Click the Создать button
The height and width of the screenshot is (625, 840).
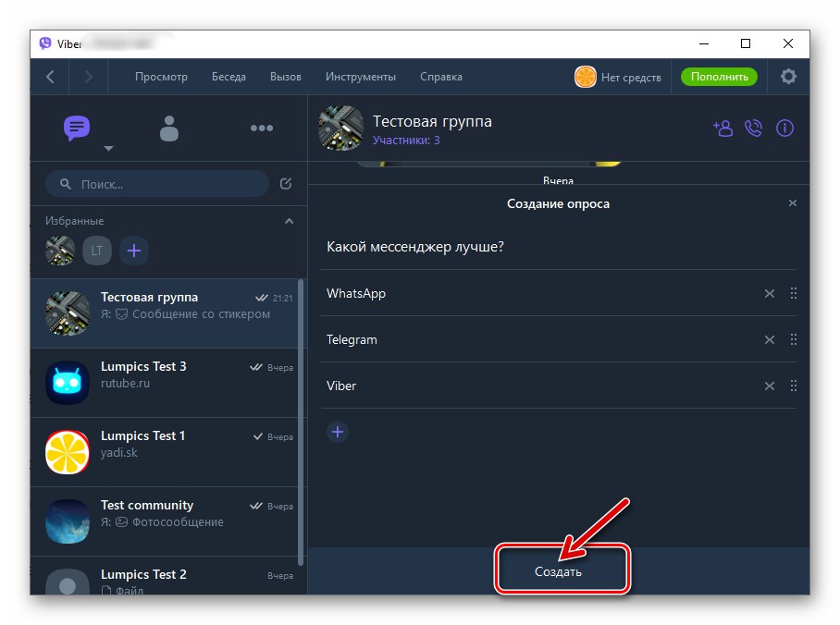click(558, 571)
